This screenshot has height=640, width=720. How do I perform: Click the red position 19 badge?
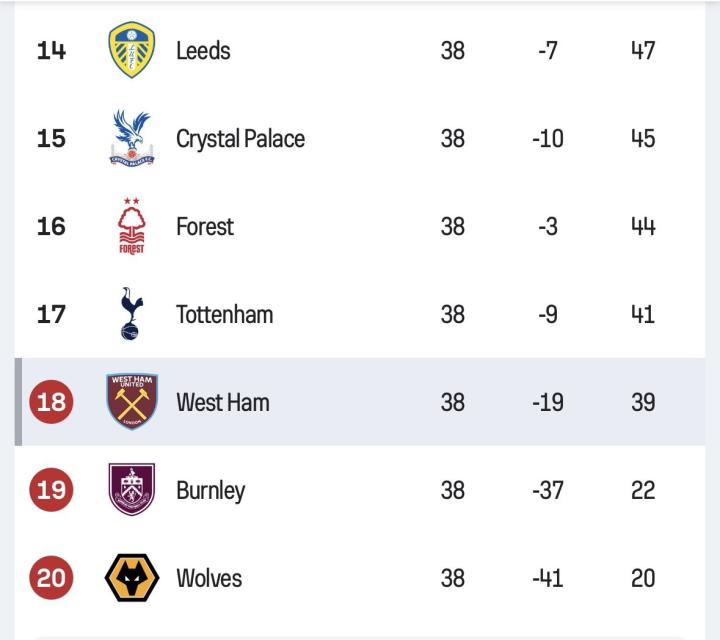pyautogui.click(x=51, y=489)
